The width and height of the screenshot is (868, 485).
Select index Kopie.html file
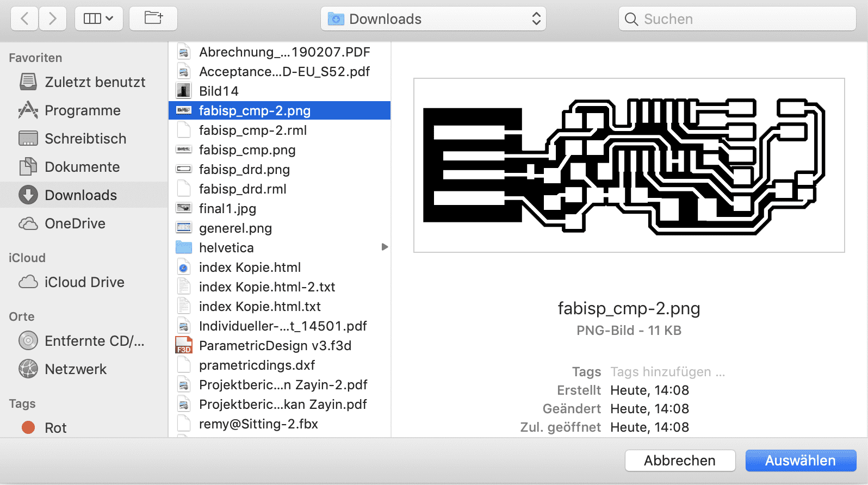280,267
